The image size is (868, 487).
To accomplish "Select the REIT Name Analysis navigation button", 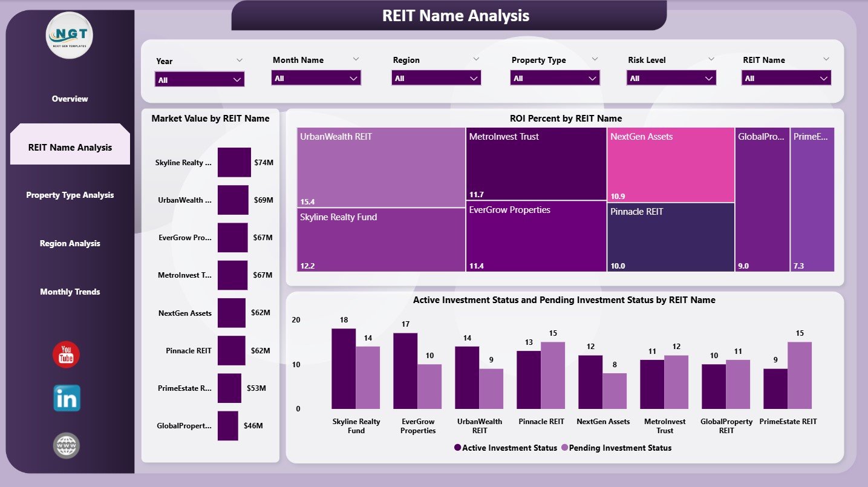I will coord(68,143).
